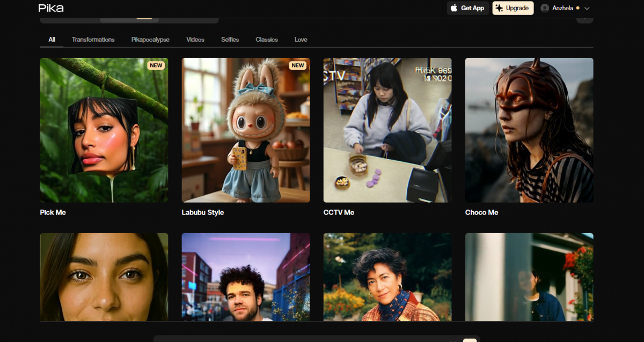Screen dimensions: 644x342
Task: Click the Pika logo
Action: click(x=51, y=8)
